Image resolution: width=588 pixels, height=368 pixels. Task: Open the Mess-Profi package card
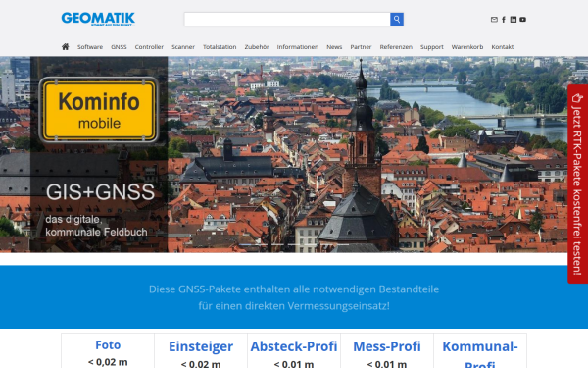(x=387, y=350)
